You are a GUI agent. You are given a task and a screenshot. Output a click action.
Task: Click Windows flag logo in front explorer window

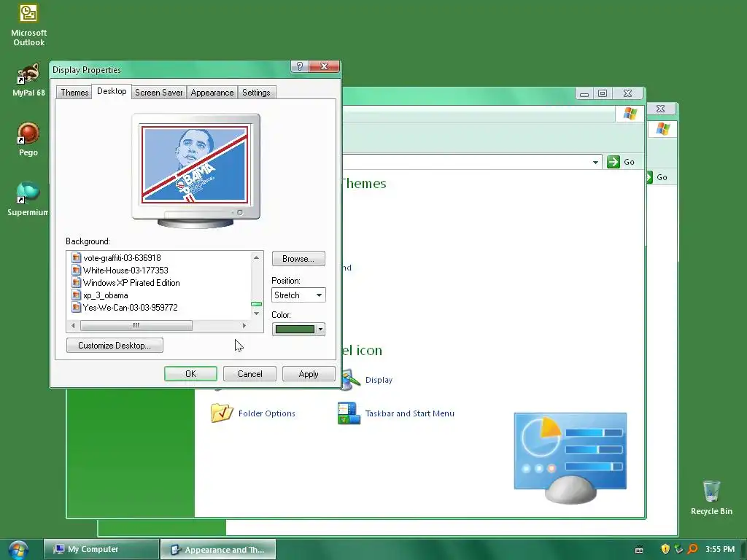[x=630, y=113]
